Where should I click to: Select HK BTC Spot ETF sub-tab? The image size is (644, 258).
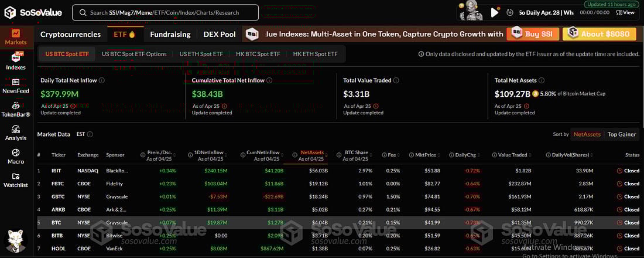(258, 54)
